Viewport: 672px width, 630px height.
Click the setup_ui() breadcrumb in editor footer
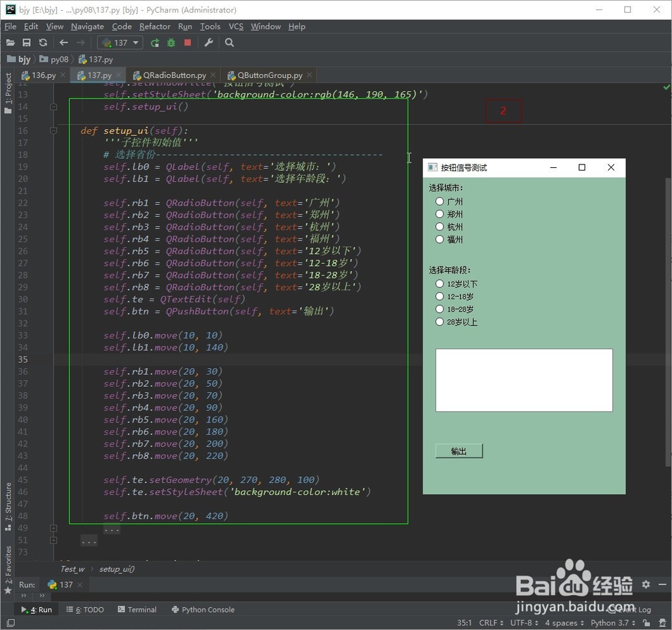coord(116,569)
